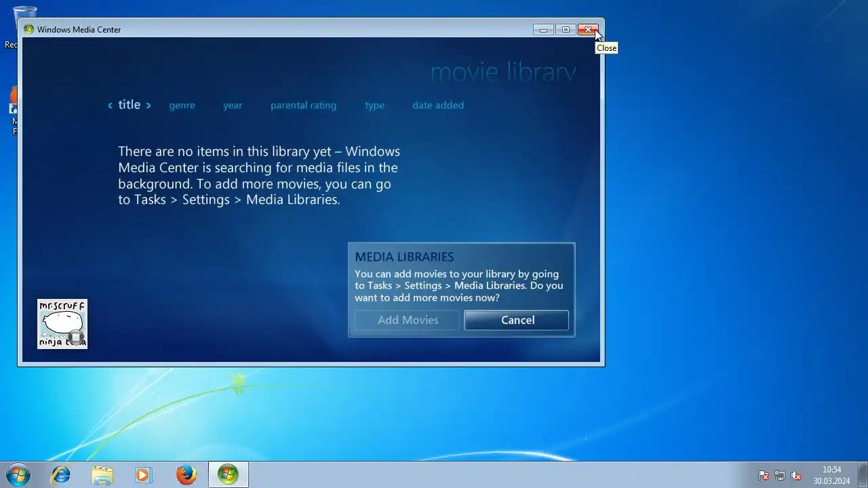Screen dimensions: 868x488
Task: Sort by parental rating
Action: pos(303,105)
